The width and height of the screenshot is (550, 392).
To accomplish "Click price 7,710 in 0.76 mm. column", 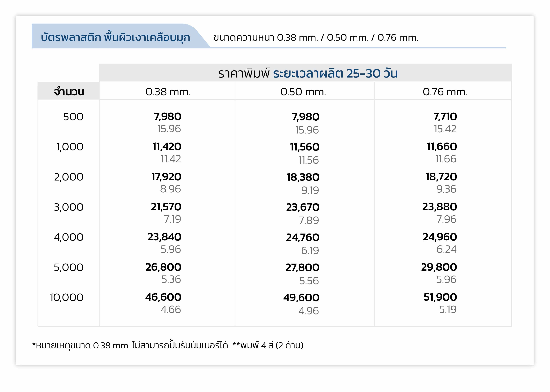I will (x=445, y=117).
